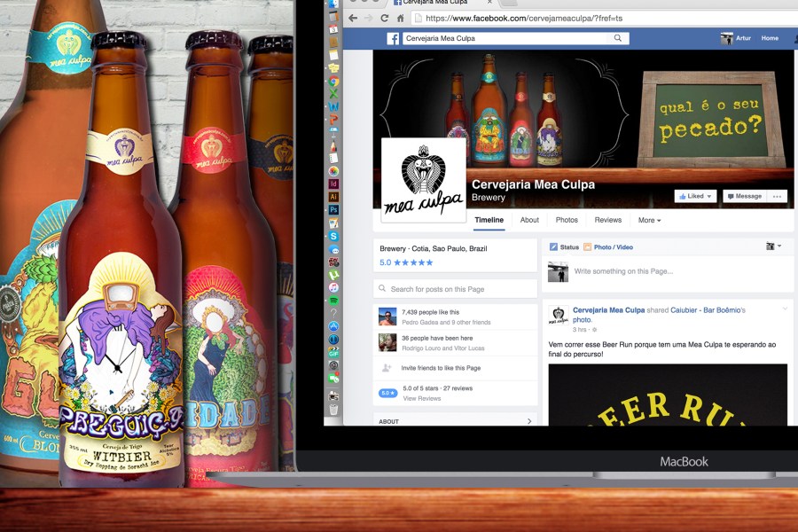Screen dimensions: 798x532
Task: Open the post options arrow on shared post
Action: click(785, 309)
